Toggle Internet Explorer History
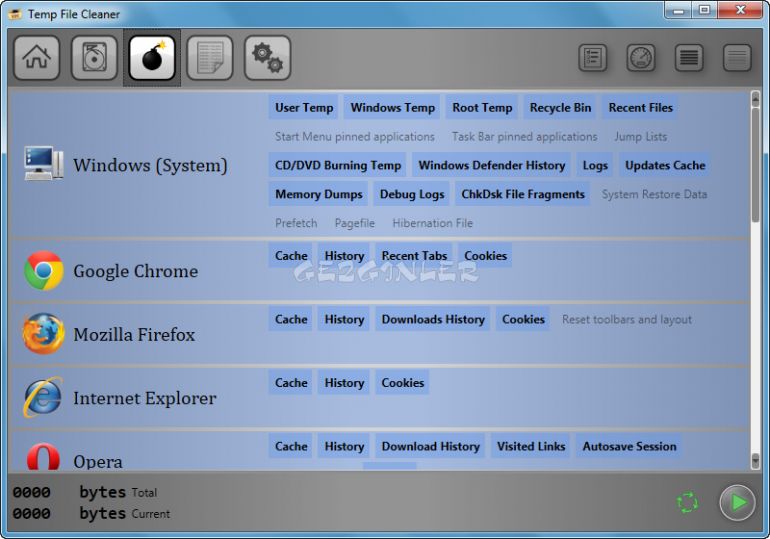This screenshot has width=770, height=539. click(x=344, y=383)
